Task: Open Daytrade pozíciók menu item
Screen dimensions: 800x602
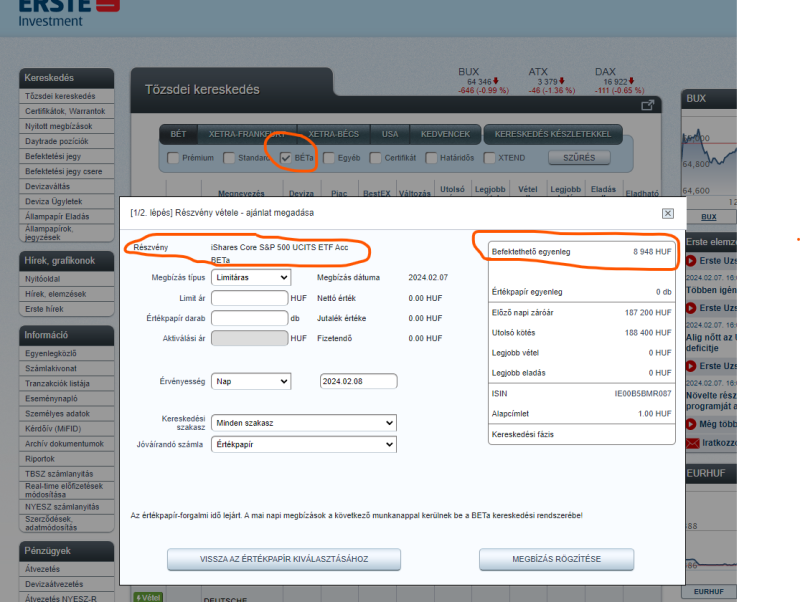Action: 66,141
